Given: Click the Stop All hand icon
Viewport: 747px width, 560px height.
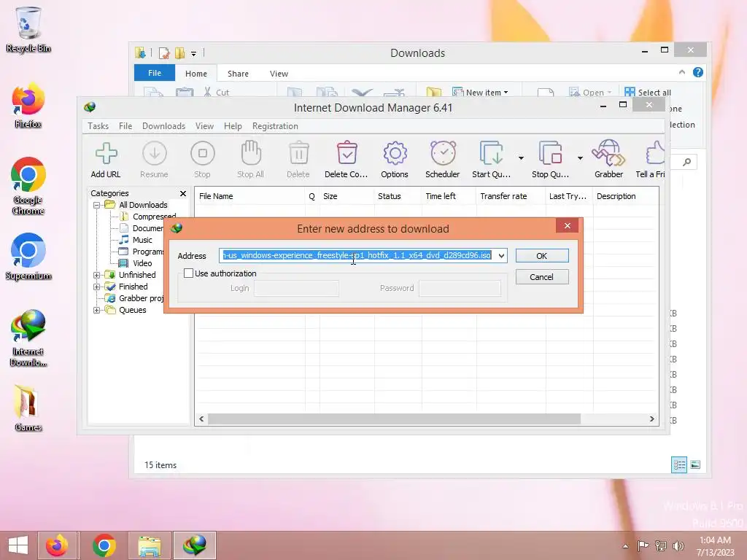Looking at the screenshot, I should 251,153.
